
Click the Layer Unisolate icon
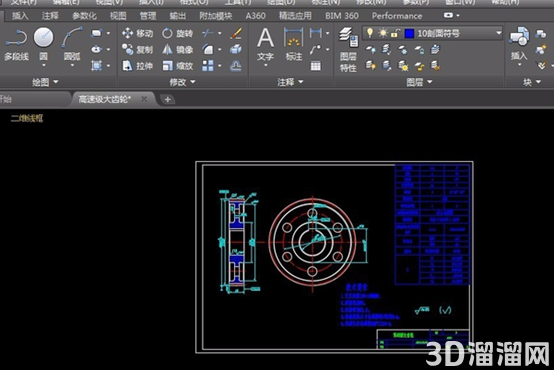[x=387, y=65]
